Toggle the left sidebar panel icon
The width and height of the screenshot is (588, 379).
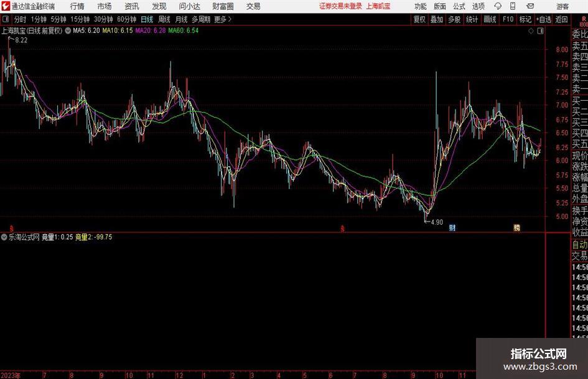point(5,19)
